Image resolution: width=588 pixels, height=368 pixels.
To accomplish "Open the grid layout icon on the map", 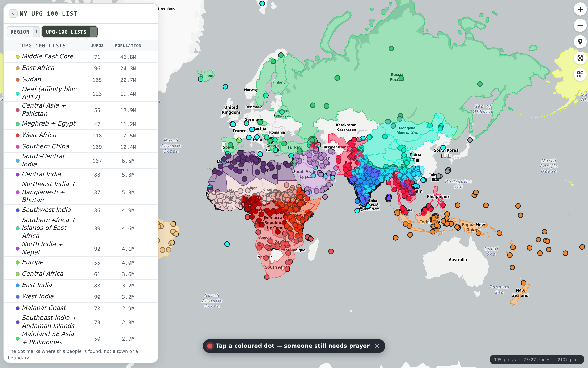I will (x=580, y=74).
